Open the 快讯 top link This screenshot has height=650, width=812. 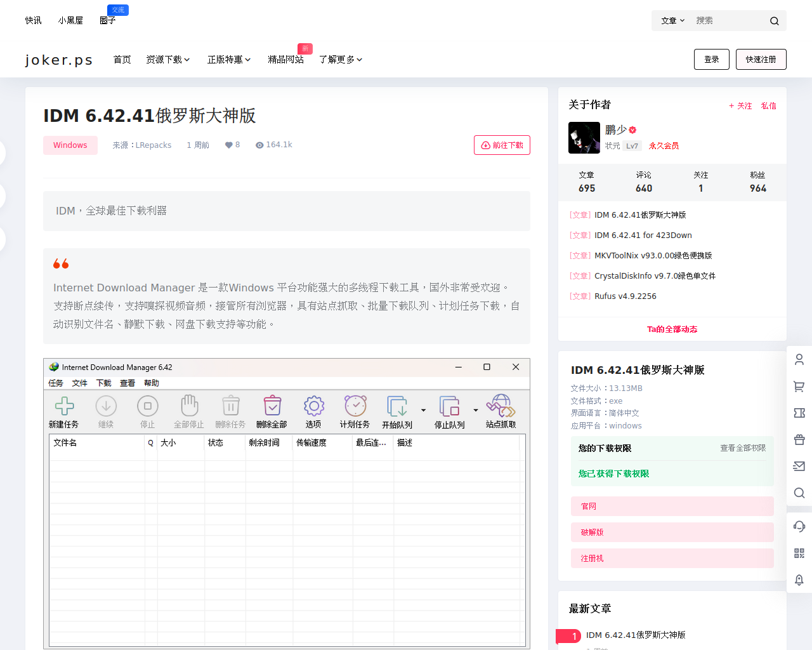[x=34, y=21]
